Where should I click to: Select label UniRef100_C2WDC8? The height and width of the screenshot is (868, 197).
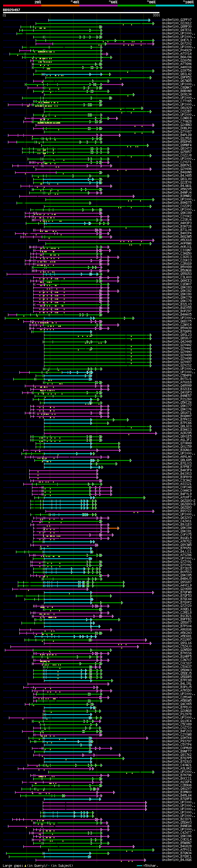click(x=176, y=118)
